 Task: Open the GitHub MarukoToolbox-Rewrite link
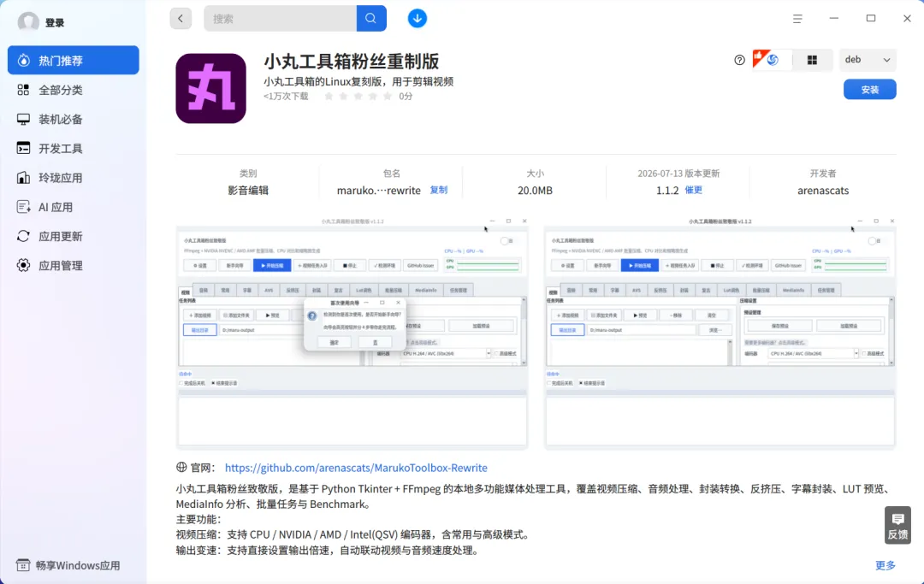click(356, 468)
